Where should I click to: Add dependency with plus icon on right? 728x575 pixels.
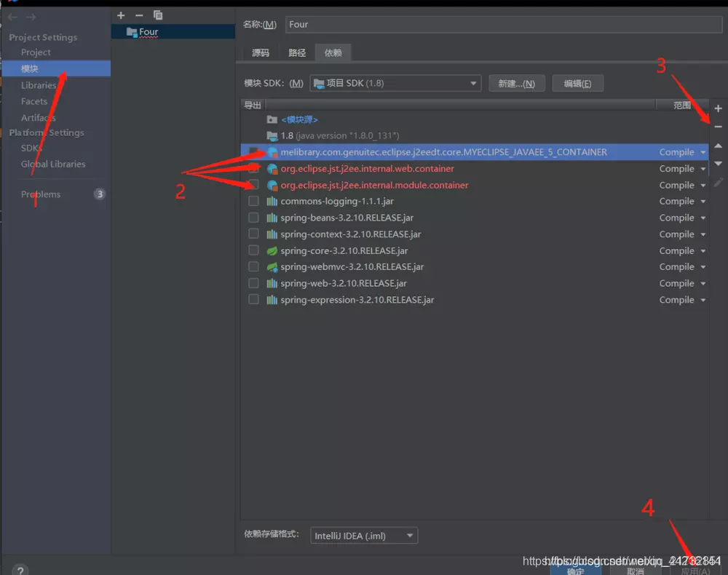coord(718,108)
